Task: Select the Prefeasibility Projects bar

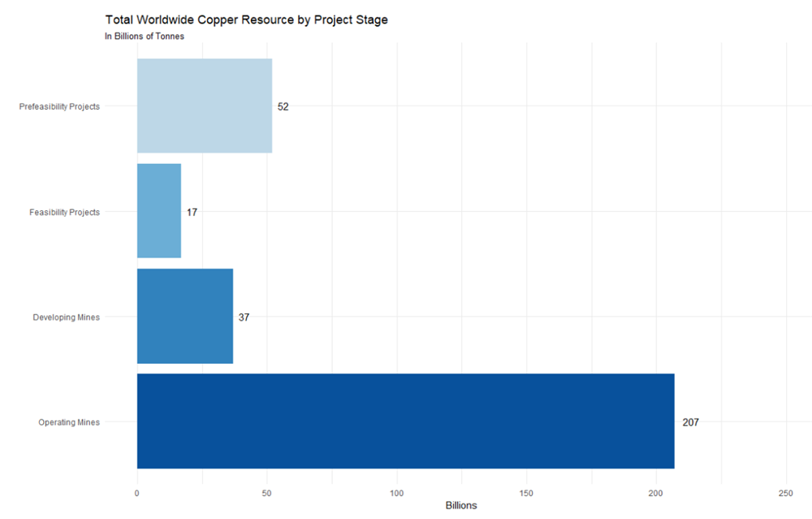Action: (204, 106)
